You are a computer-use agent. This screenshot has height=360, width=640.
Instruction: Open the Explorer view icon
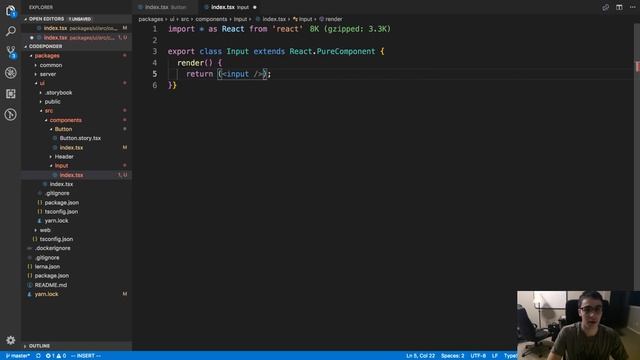[x=11, y=11]
